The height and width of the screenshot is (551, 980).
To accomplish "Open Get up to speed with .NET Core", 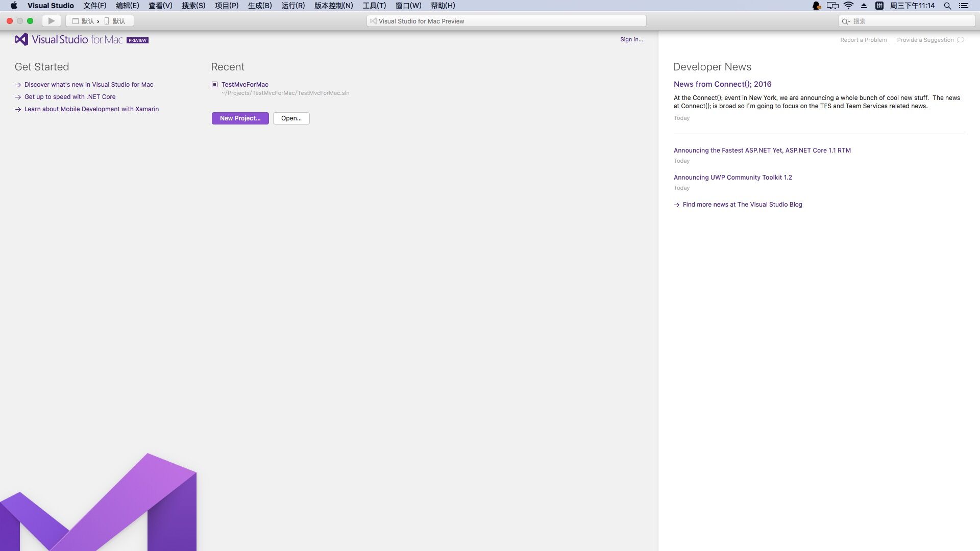I will click(x=70, y=97).
